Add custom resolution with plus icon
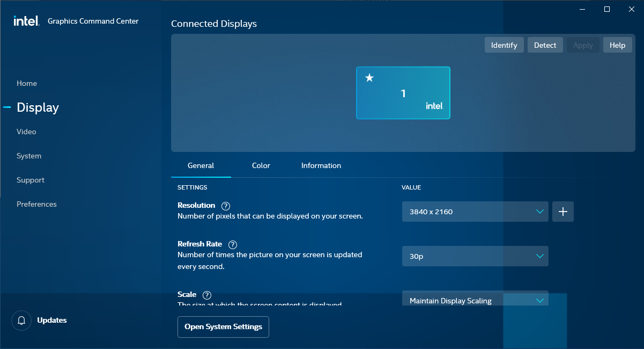The image size is (644, 349). click(x=563, y=212)
